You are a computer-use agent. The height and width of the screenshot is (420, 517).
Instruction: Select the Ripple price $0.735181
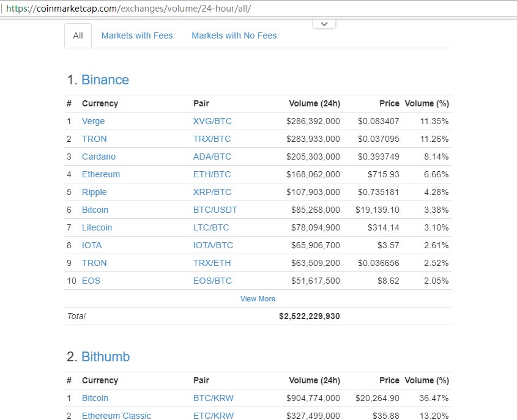click(379, 193)
